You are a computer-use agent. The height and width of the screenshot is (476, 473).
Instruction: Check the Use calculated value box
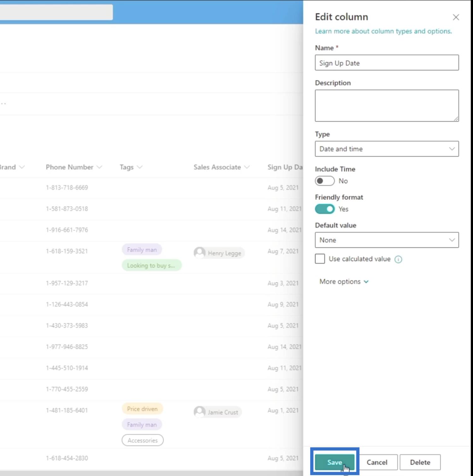(x=320, y=259)
